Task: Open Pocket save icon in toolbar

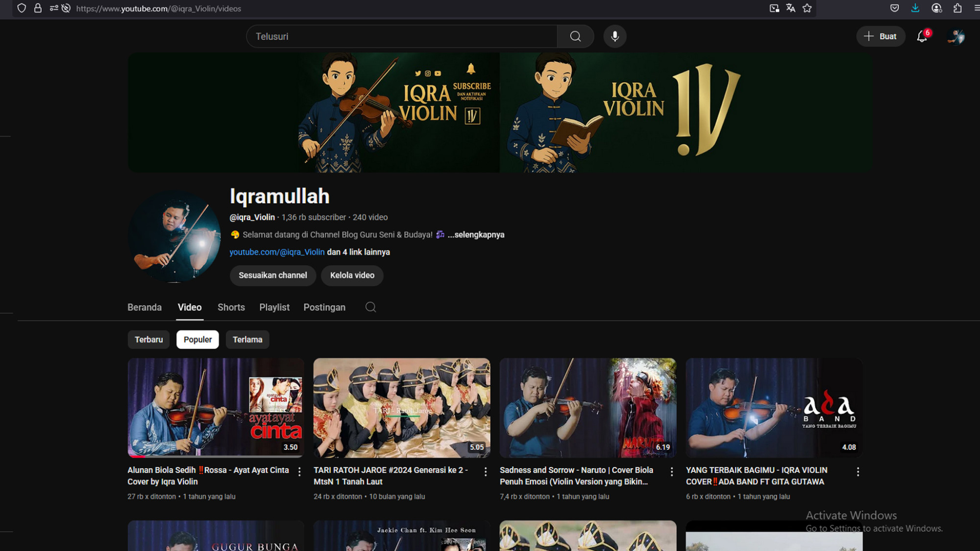Action: [x=894, y=8]
